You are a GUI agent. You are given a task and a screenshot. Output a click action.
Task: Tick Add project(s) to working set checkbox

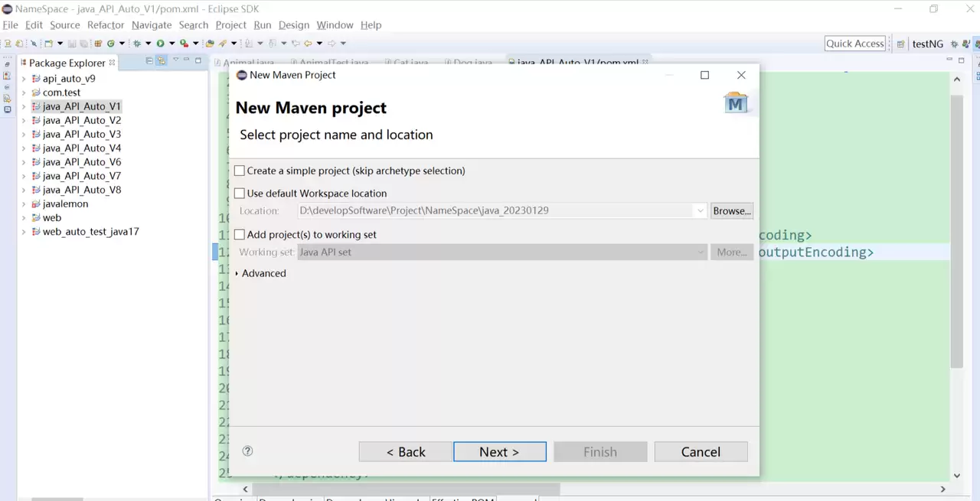240,235
